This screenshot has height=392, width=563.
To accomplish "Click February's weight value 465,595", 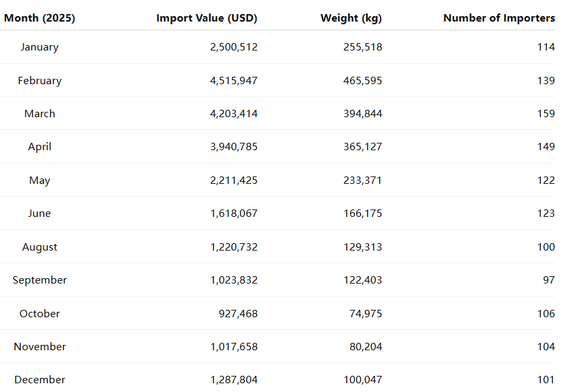I will point(362,81).
